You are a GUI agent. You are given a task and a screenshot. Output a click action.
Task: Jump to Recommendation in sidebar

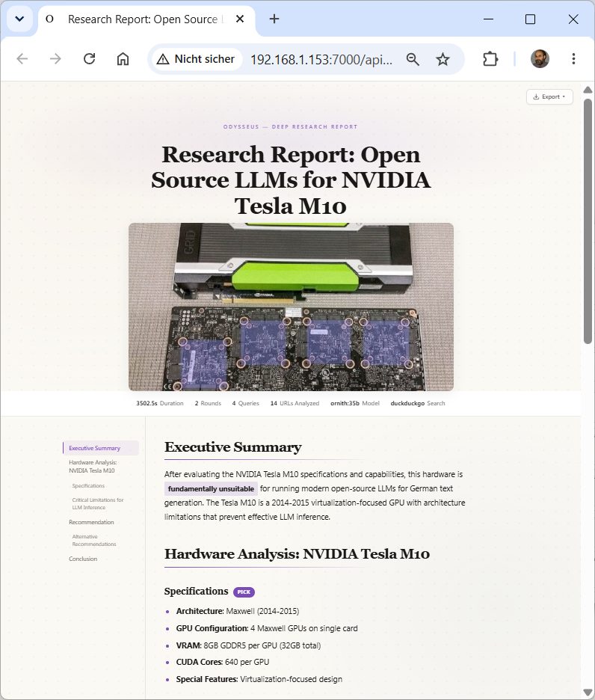pos(91,522)
